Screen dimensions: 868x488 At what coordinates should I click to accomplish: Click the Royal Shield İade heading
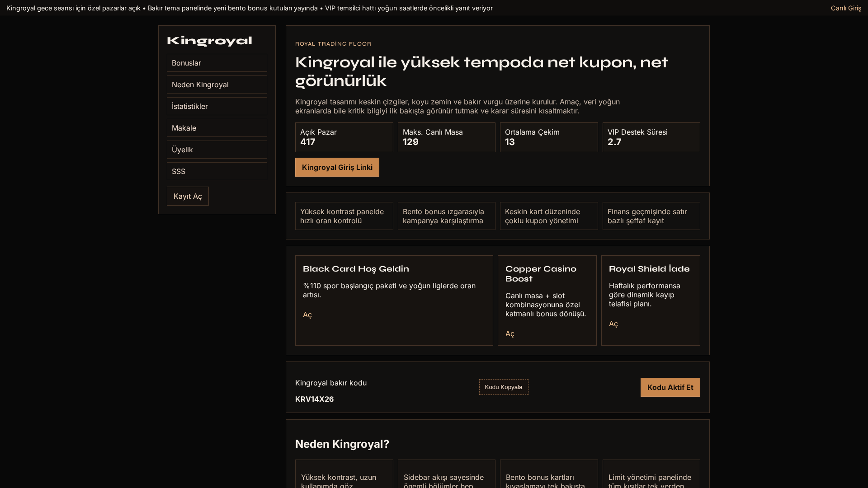click(649, 269)
